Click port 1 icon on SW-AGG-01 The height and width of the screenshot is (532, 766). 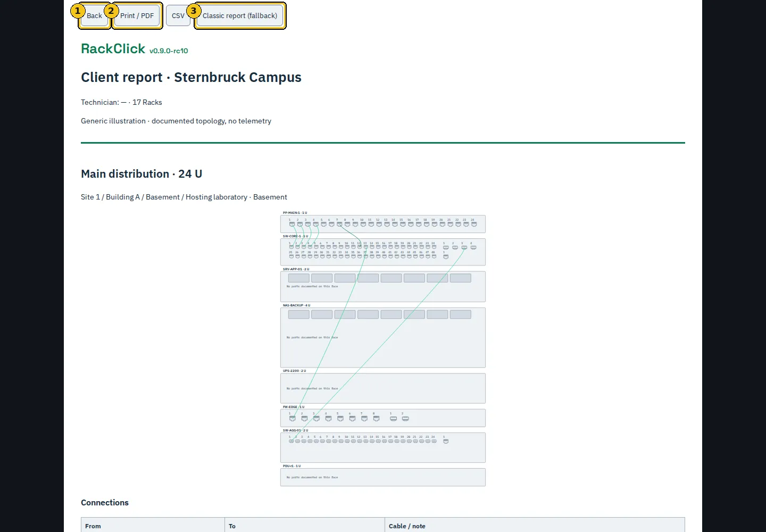pos(292,441)
